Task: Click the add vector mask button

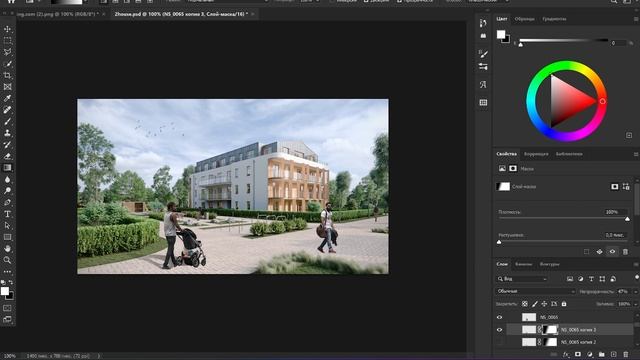Action: tap(626, 187)
